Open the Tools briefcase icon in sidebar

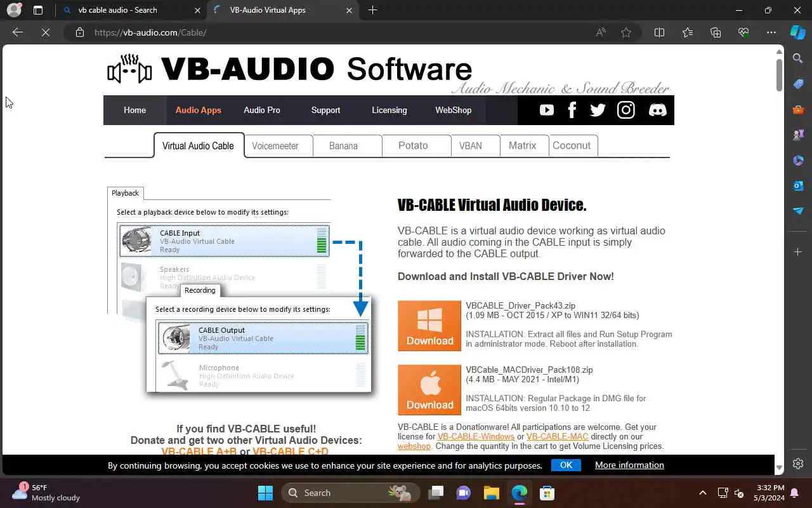tap(798, 109)
